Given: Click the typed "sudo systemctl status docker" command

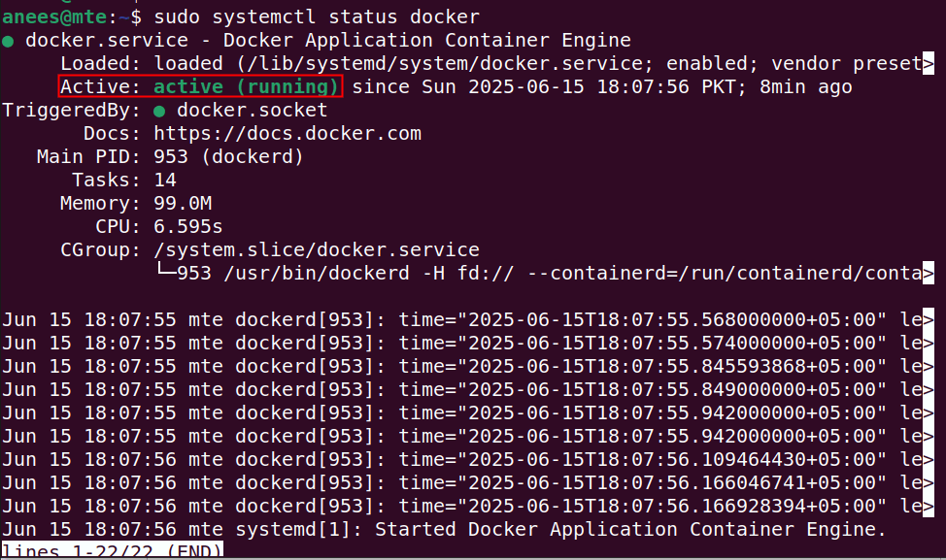Looking at the screenshot, I should point(316,17).
